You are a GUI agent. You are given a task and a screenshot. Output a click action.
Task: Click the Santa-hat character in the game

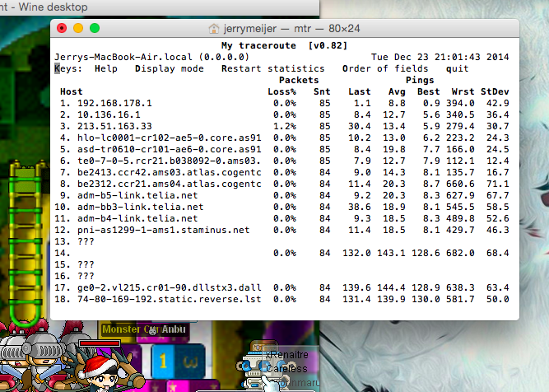(x=100, y=374)
